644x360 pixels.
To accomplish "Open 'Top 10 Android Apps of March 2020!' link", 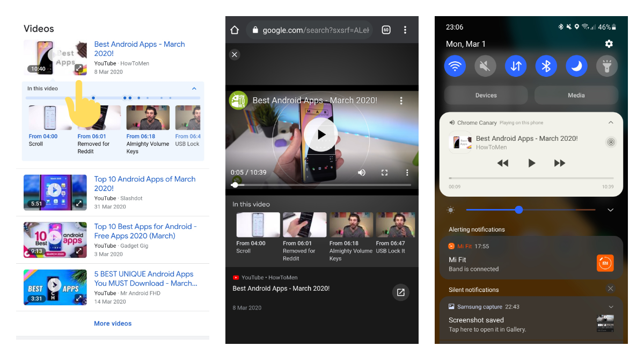I will click(145, 184).
